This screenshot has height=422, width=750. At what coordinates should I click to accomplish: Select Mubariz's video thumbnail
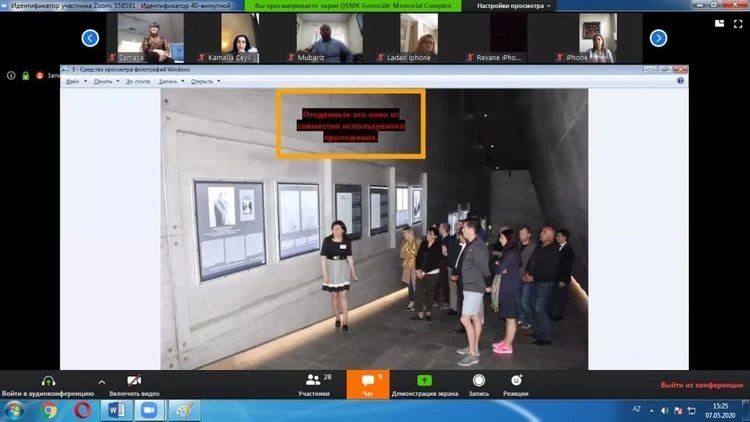(322, 38)
